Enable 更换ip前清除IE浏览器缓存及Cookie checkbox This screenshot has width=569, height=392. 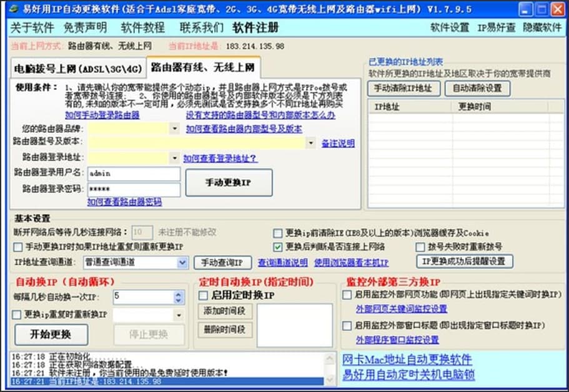pos(277,233)
